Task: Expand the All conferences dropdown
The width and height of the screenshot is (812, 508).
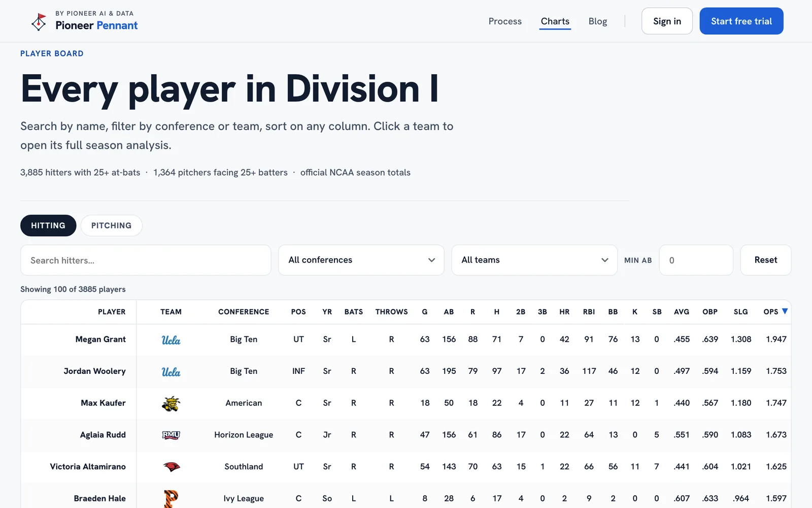Action: (x=361, y=260)
